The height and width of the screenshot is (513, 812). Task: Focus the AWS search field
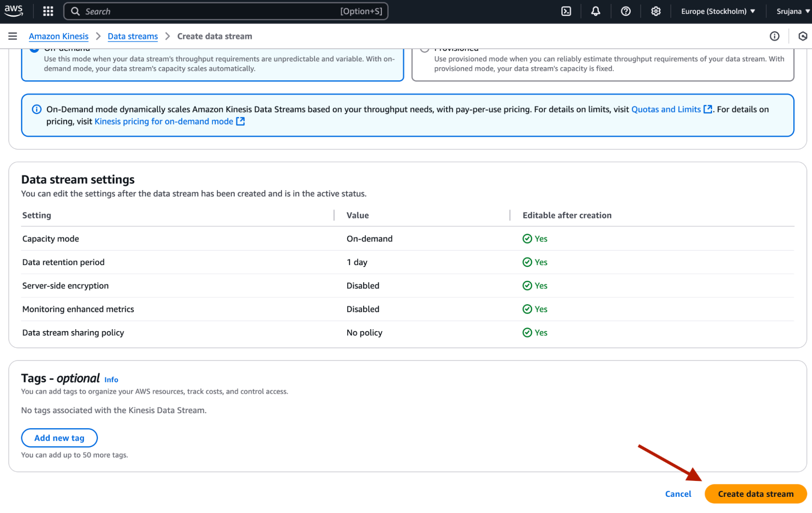coord(225,11)
